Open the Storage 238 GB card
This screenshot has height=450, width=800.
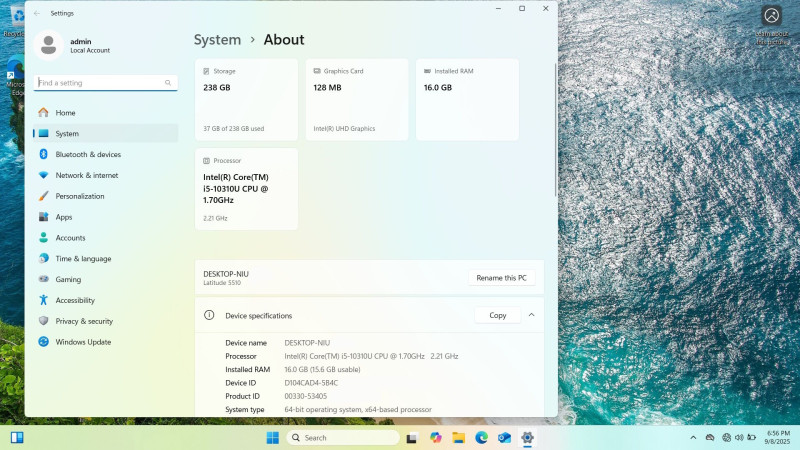coord(246,99)
